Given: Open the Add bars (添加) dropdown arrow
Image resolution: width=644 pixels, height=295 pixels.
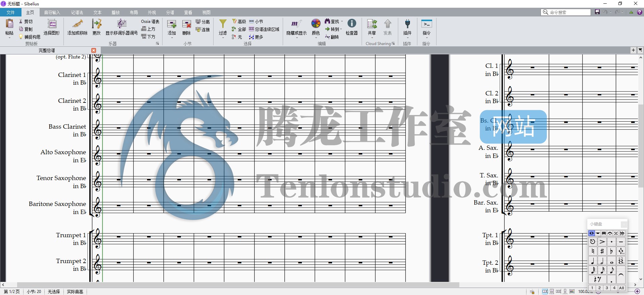Looking at the screenshot, I should click(x=172, y=37).
